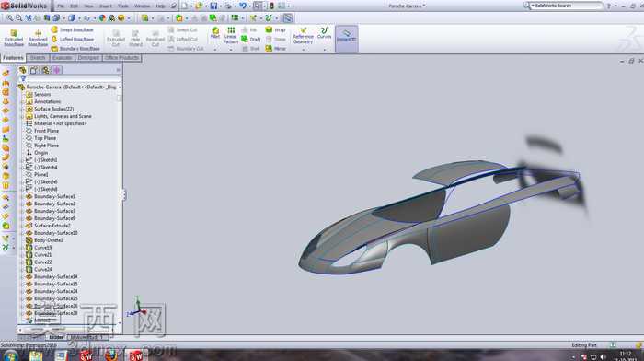Switch to the Sketch tab
The height and width of the screenshot is (361, 644).
[x=38, y=58]
